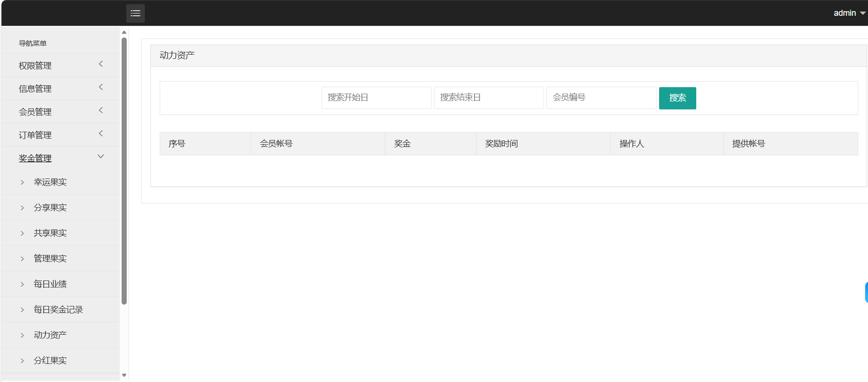Navigate to 每日业绩
868x382 pixels.
[50, 284]
